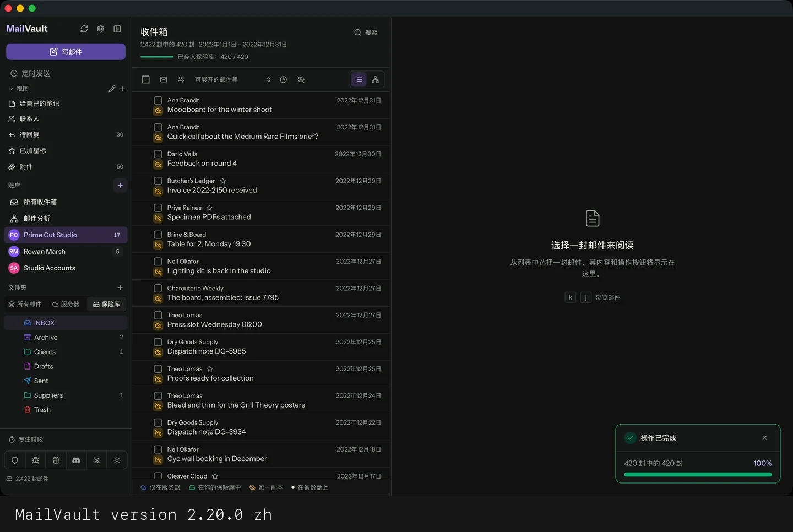Select the 所有邮件 folder tab

pyautogui.click(x=25, y=304)
